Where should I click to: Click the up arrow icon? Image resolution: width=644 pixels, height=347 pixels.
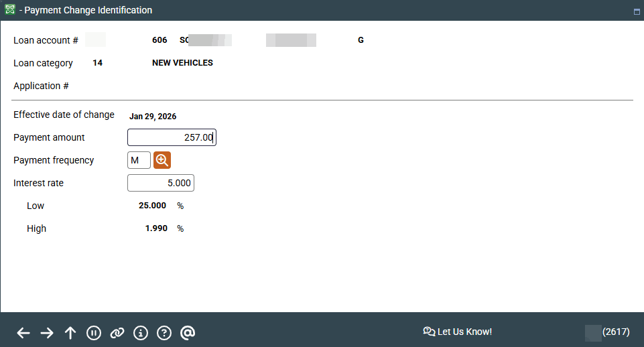tap(70, 333)
